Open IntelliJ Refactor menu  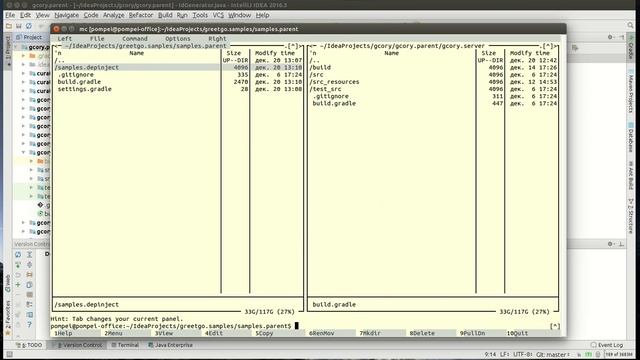coord(141,15)
